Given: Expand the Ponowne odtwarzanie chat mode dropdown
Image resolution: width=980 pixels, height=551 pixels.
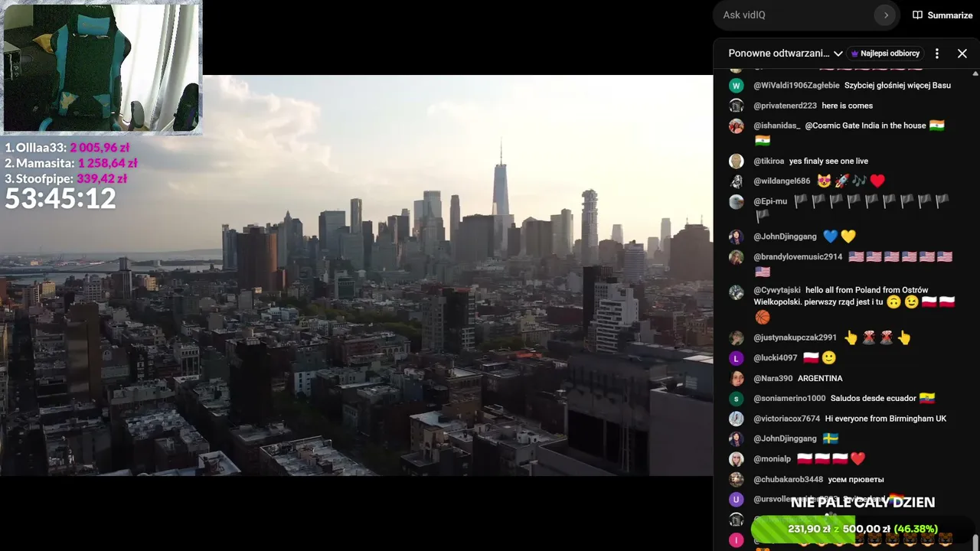Looking at the screenshot, I should (786, 54).
